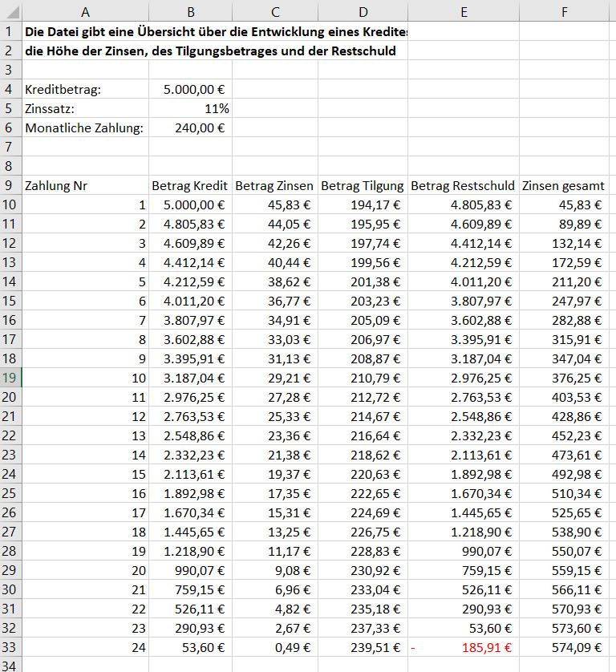Select the 'Monatliche Zahlung:' label cell
Screen dimensions: 616x672
(x=85, y=128)
